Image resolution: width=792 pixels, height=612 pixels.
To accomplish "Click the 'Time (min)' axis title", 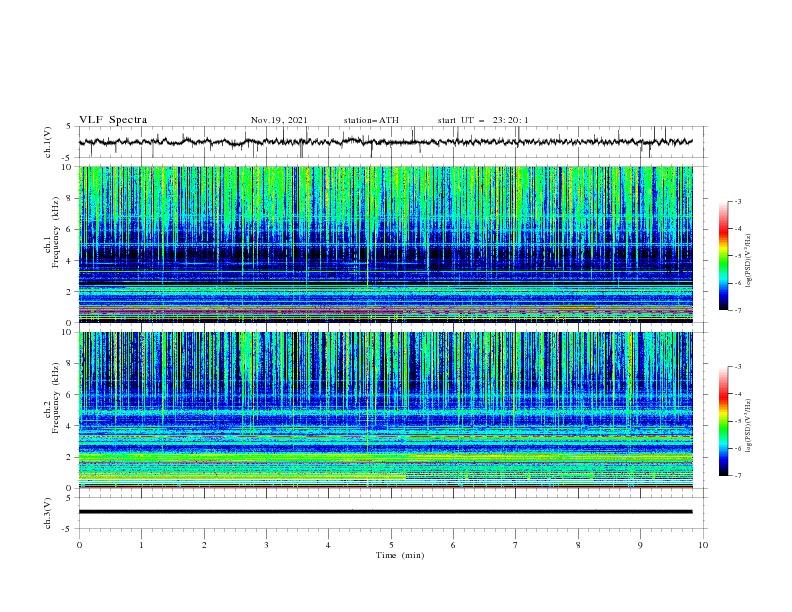I will click(x=400, y=555).
